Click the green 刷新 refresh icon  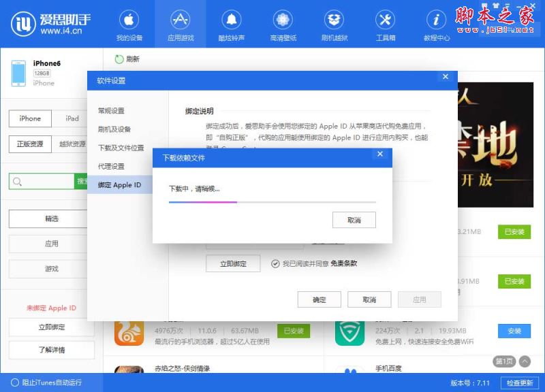tap(119, 59)
